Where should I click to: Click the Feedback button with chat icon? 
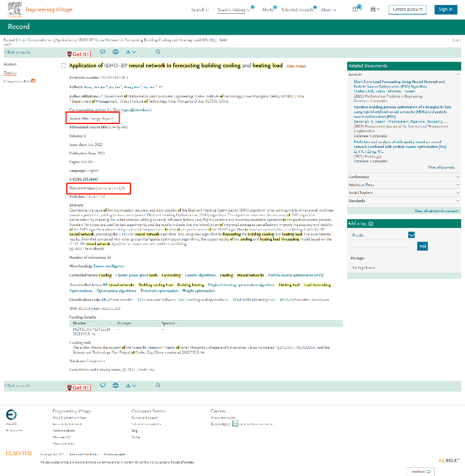pyautogui.click(x=420, y=472)
